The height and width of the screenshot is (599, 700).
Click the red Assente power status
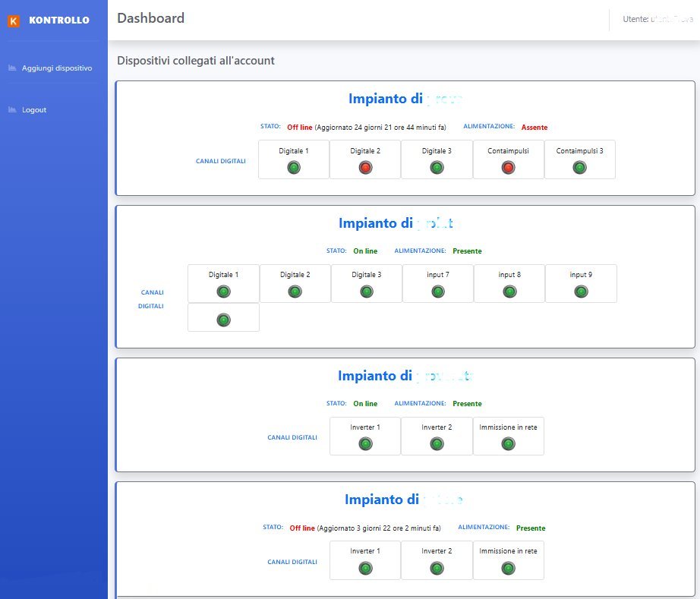[x=534, y=128]
